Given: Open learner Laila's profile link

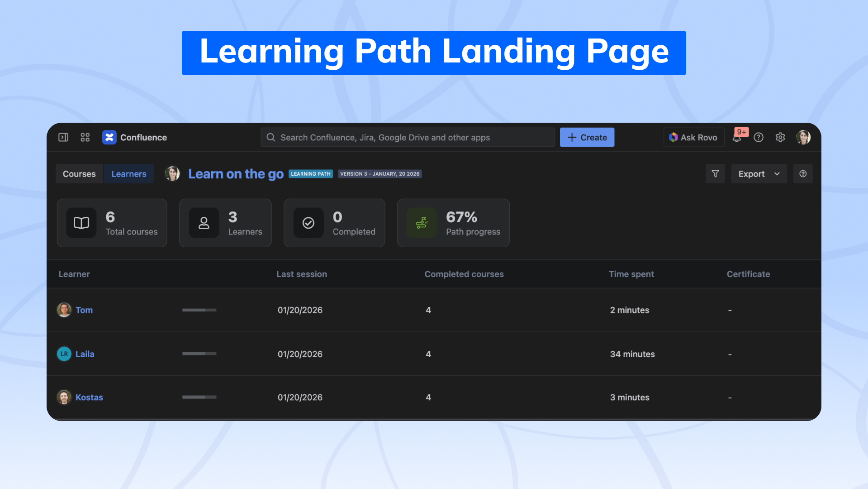Looking at the screenshot, I should pos(85,354).
